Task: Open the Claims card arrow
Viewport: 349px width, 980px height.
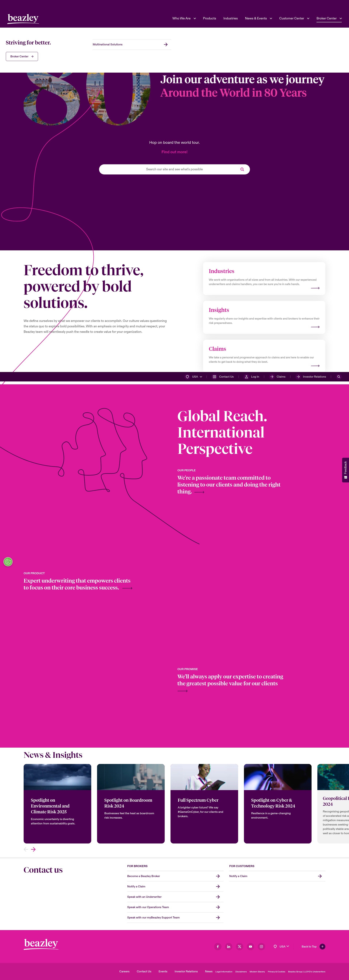Action: point(315,366)
